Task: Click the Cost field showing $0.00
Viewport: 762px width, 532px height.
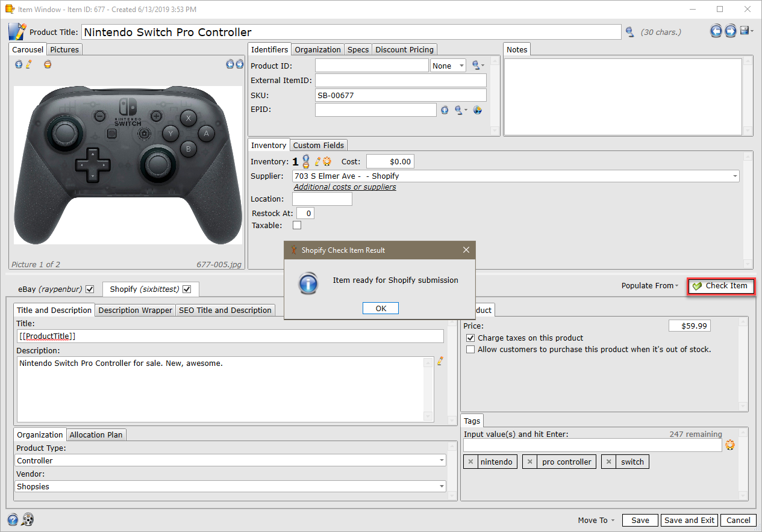Action: pos(390,161)
